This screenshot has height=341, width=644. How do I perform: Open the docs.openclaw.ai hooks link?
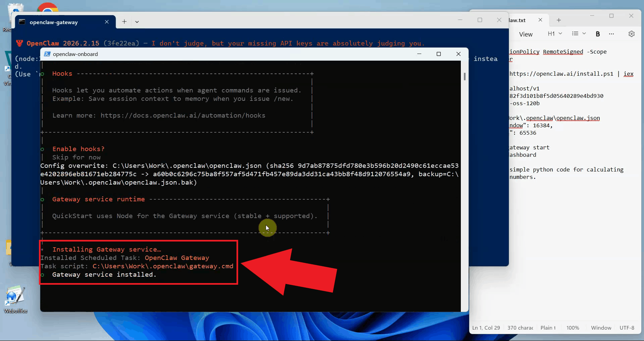coord(183,116)
